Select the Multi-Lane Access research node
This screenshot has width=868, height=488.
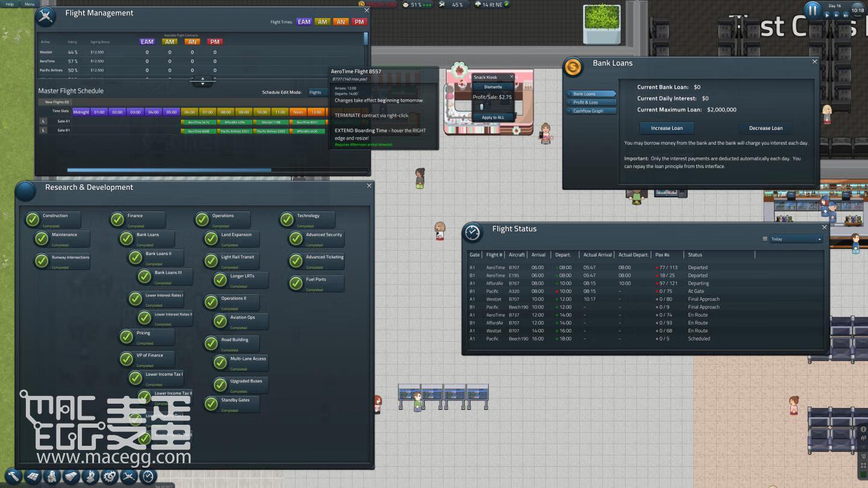click(241, 363)
